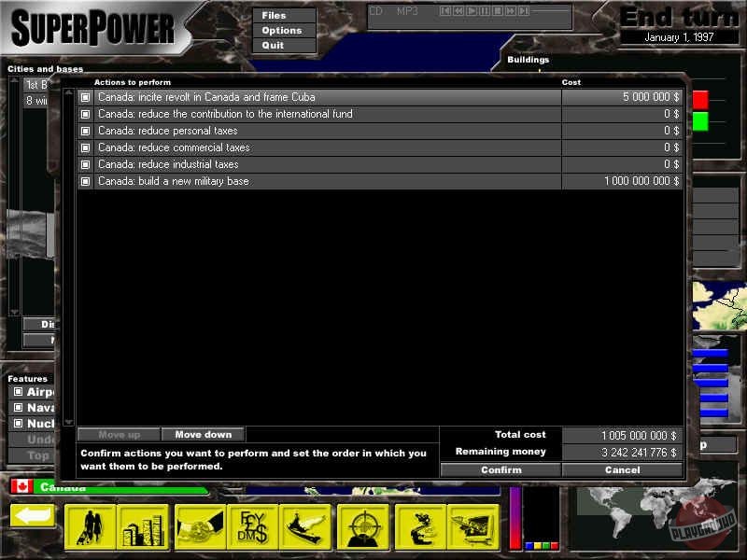Open the Options menu
The height and width of the screenshot is (560, 747).
tap(281, 31)
